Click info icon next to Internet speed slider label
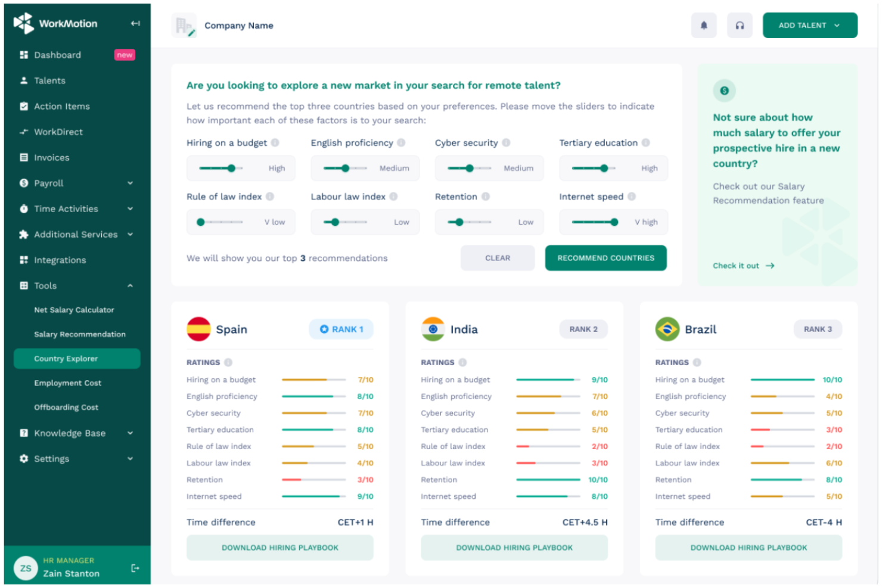 coord(632,196)
